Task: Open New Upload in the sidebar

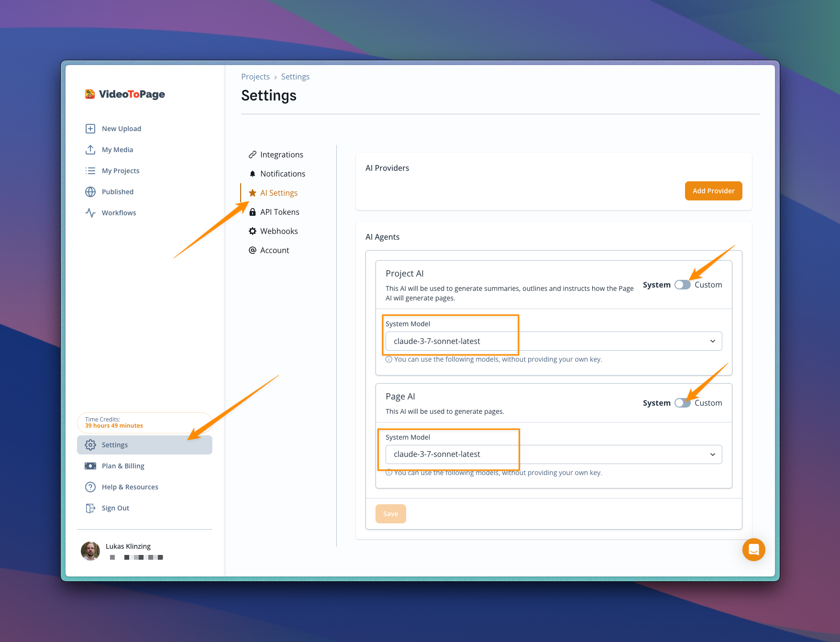Action: (144, 129)
